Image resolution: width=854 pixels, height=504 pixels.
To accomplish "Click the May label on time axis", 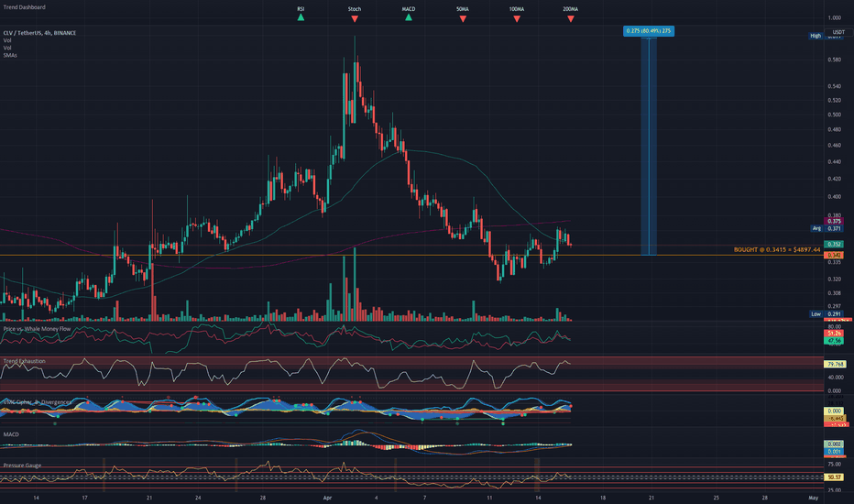I will (813, 498).
